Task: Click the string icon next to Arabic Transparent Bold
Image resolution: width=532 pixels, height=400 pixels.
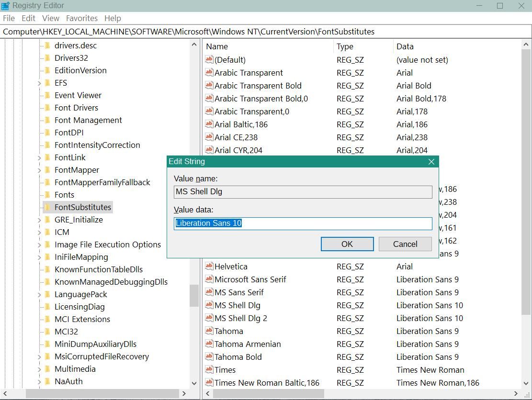Action: (x=209, y=86)
